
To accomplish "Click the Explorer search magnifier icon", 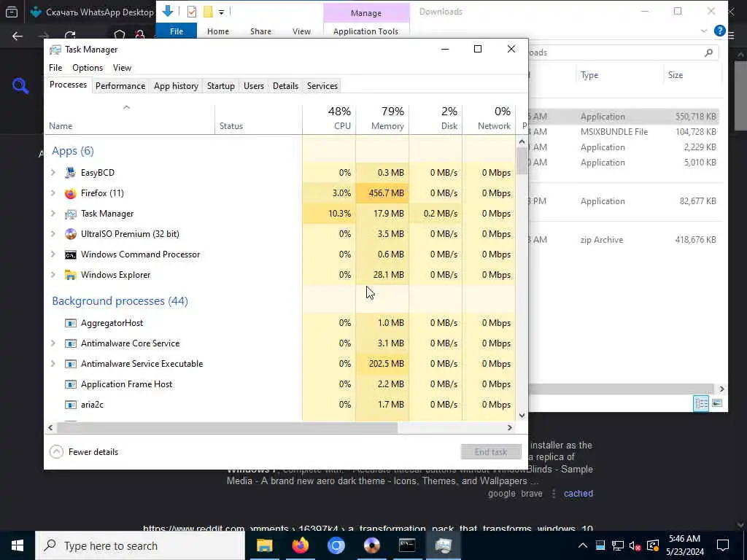I will click(x=709, y=52).
